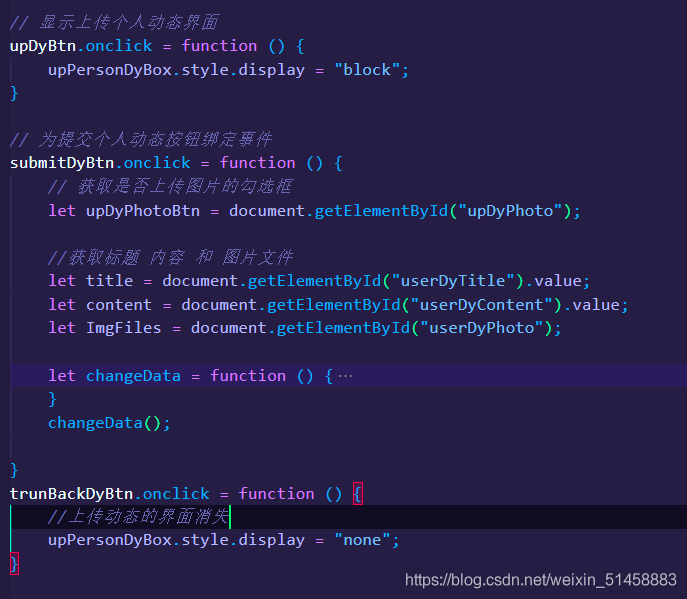Select the "userDyTitle" string
Image resolution: width=687 pixels, height=599 pixels.
(x=453, y=281)
